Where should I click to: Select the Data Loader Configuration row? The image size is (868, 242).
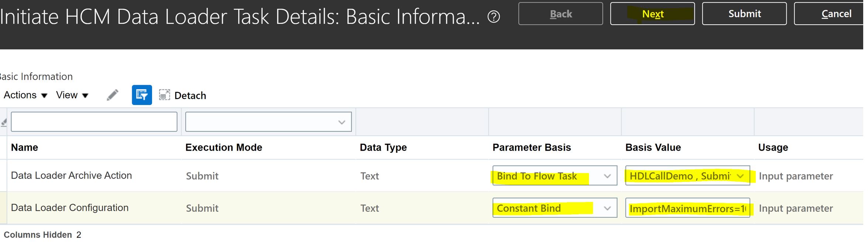(70, 208)
